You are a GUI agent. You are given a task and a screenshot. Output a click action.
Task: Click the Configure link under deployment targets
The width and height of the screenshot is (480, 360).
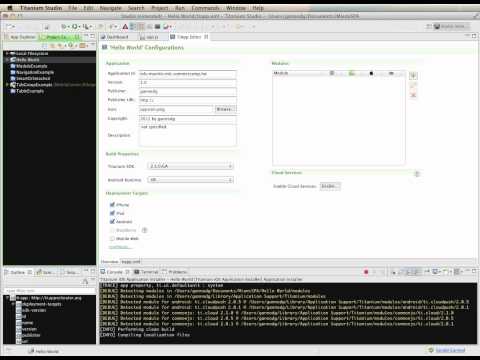(119, 247)
